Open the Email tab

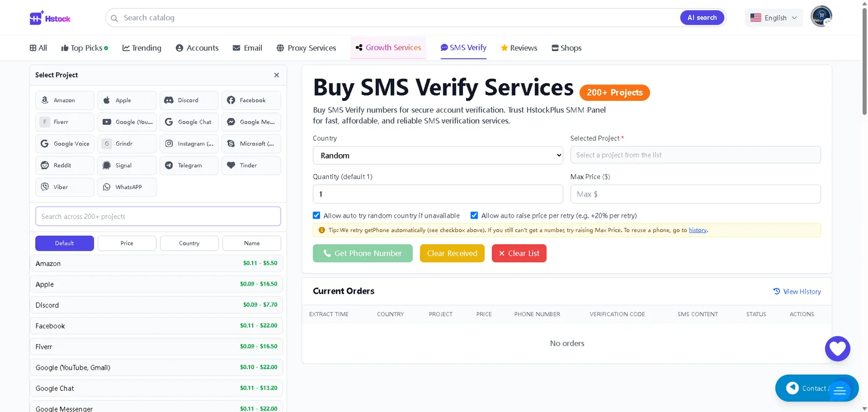[247, 48]
